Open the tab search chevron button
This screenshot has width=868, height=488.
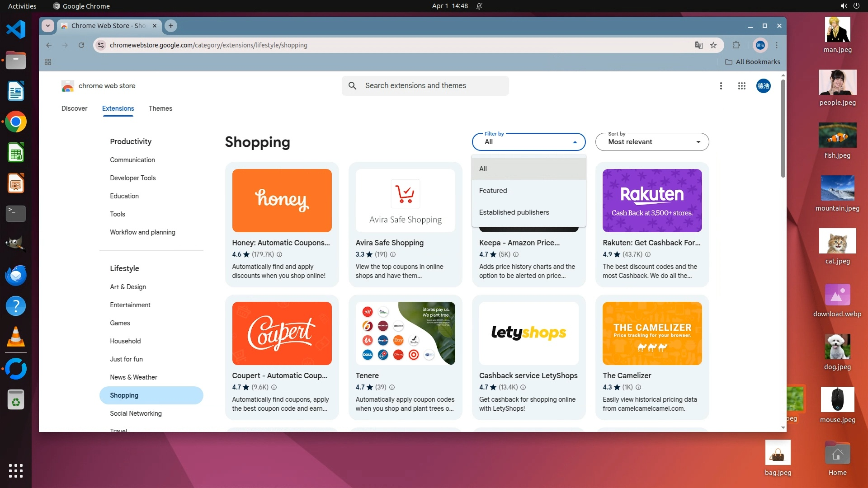click(48, 26)
